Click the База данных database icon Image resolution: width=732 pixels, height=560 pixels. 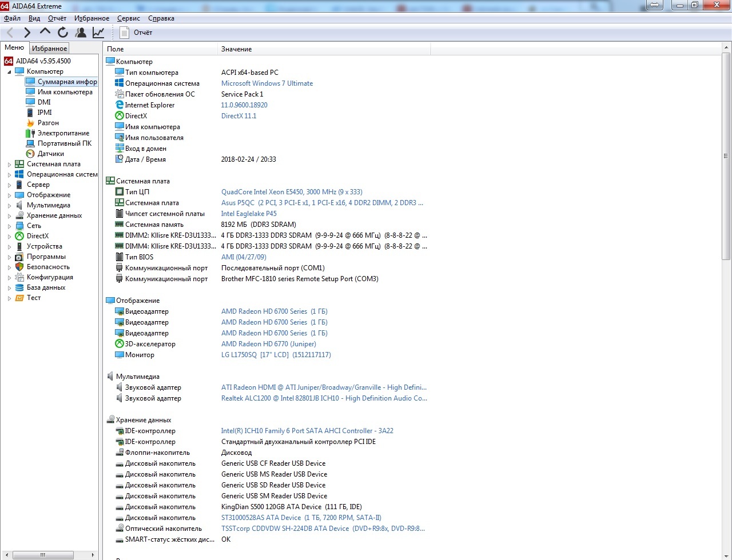[x=19, y=287]
